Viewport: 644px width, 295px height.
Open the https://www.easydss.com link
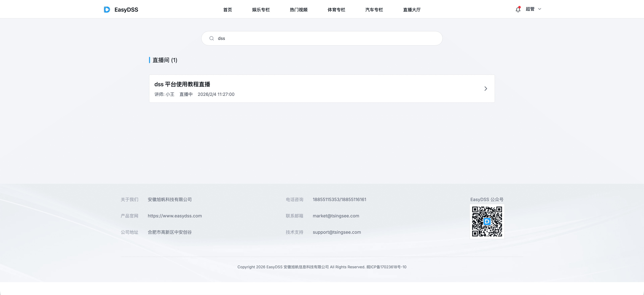click(175, 216)
